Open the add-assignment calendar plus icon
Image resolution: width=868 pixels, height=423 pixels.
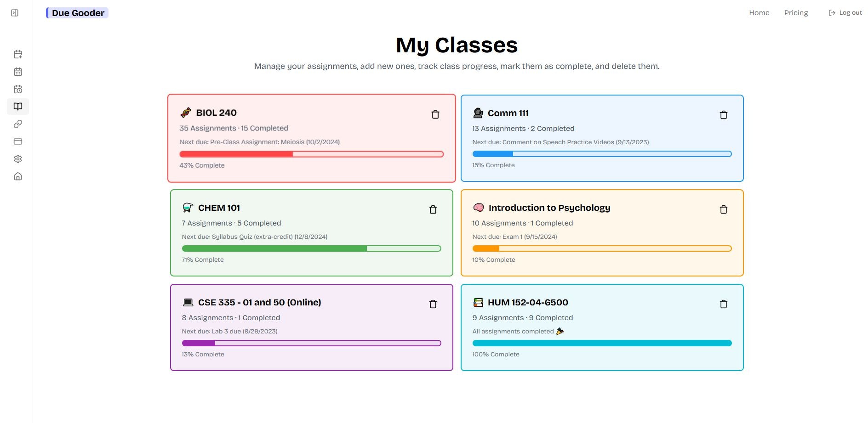tap(18, 54)
